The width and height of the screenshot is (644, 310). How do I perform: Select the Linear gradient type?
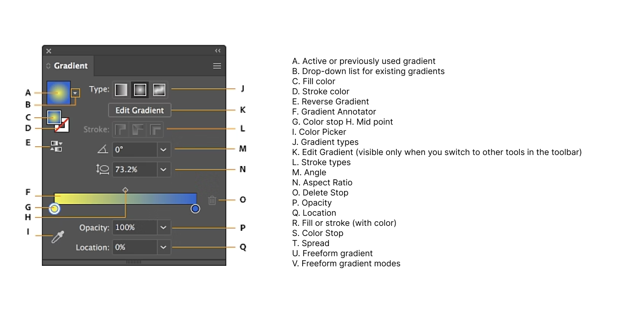[121, 89]
